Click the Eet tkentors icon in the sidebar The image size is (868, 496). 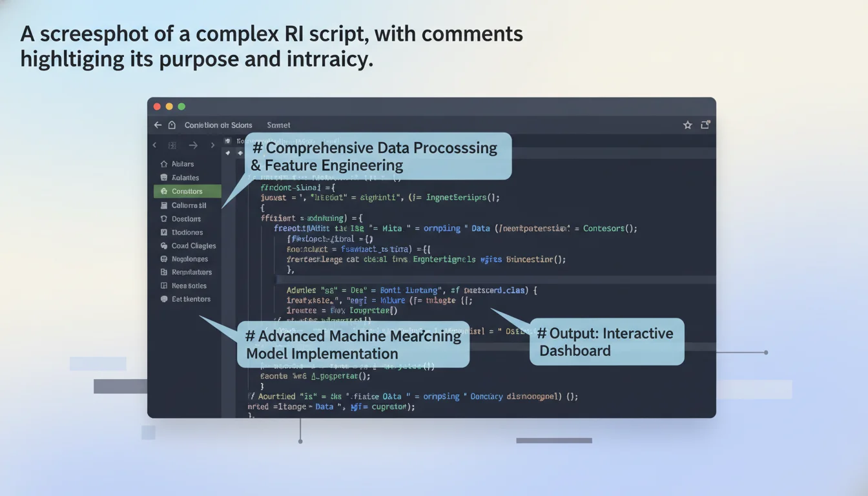(x=165, y=299)
